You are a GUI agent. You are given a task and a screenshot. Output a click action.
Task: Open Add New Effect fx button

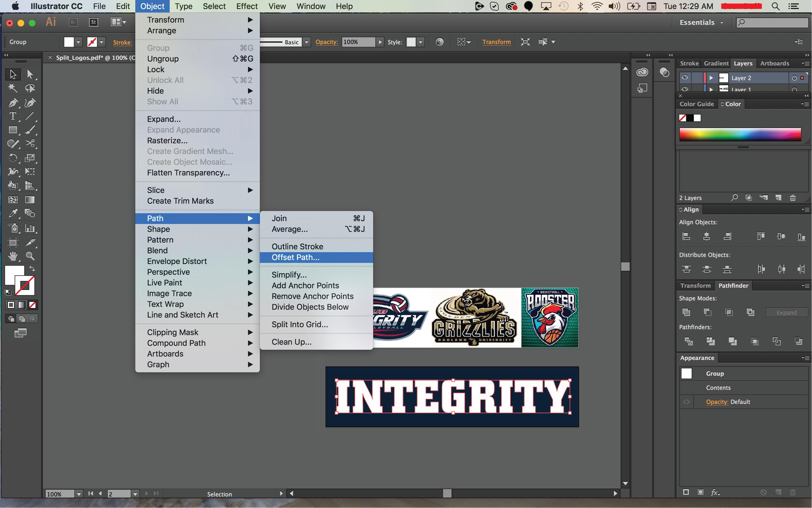coord(715,492)
